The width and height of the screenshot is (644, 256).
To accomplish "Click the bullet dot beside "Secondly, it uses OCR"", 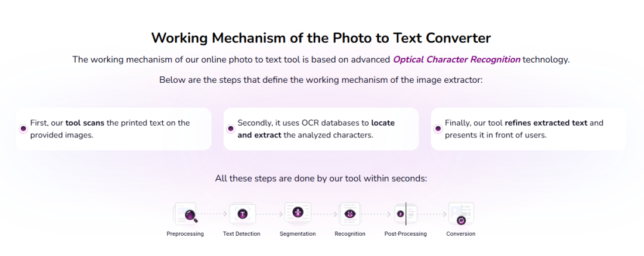I will click(x=231, y=129).
